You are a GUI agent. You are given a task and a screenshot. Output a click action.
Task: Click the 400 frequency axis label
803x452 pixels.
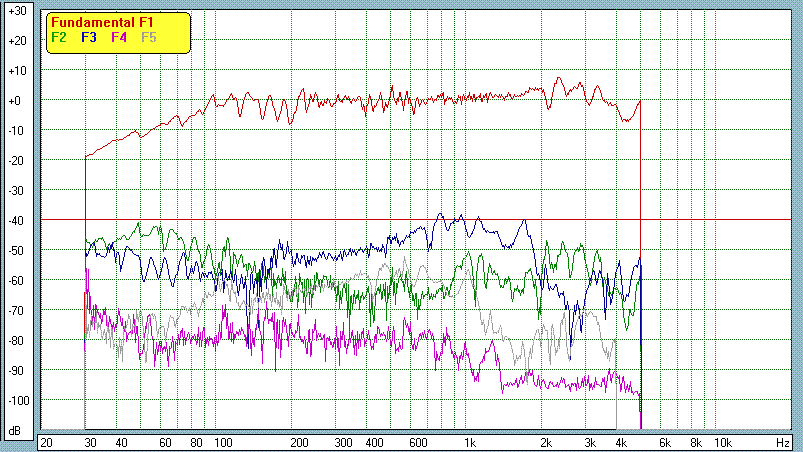click(x=374, y=443)
